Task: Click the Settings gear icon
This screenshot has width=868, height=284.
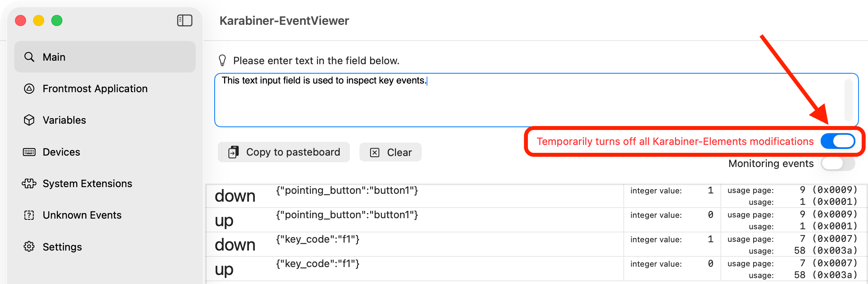Action: [29, 247]
